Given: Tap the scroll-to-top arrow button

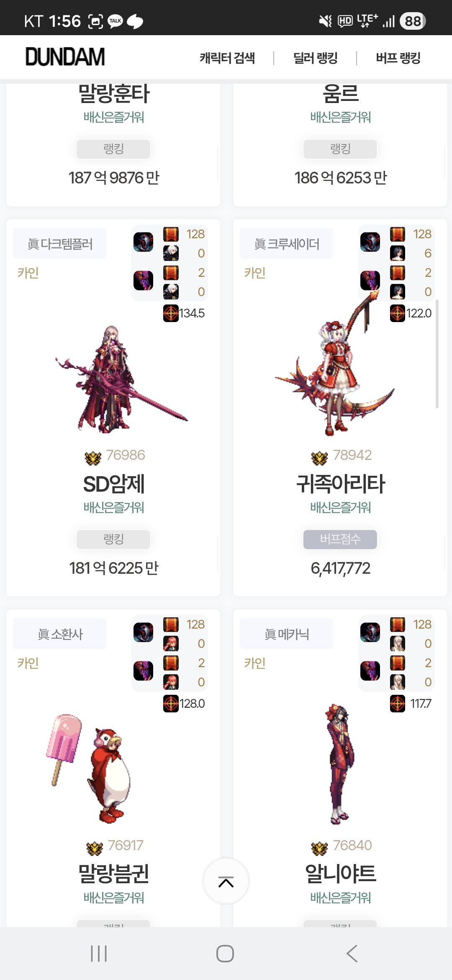Looking at the screenshot, I should (226, 882).
